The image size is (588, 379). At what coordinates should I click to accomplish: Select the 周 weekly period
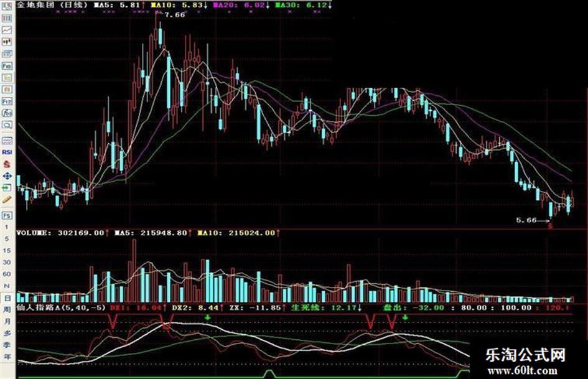7,309
